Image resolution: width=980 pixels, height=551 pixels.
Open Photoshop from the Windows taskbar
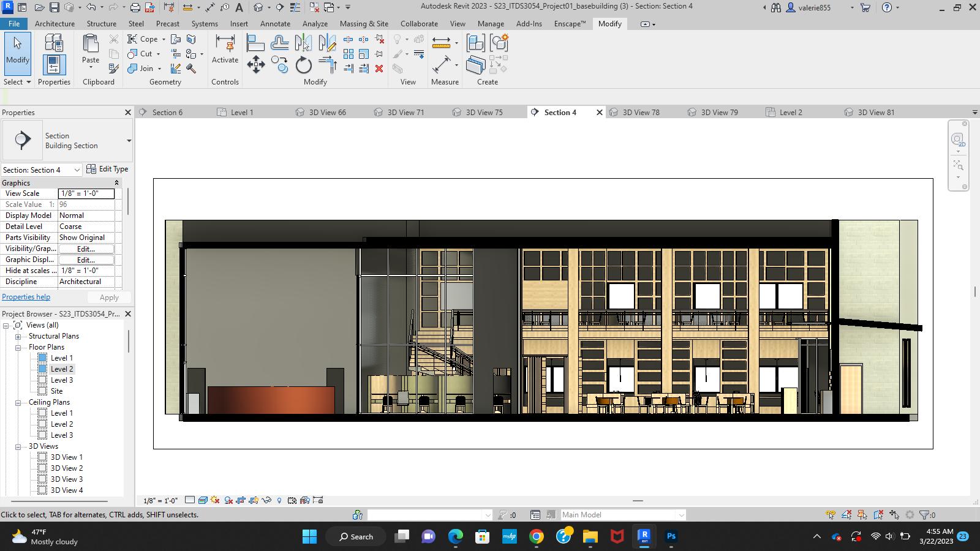point(671,536)
